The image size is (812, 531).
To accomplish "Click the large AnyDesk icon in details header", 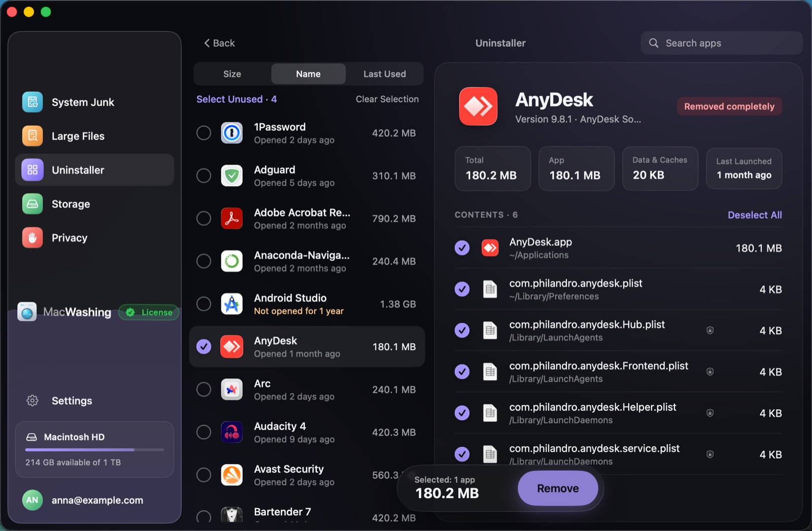I will [478, 106].
